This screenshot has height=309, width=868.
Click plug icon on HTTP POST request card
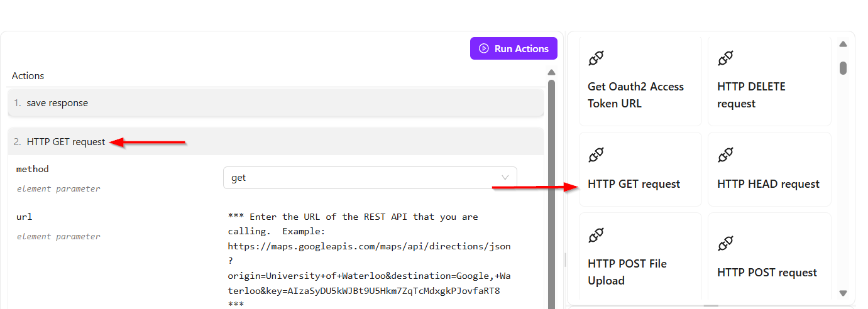pos(725,243)
